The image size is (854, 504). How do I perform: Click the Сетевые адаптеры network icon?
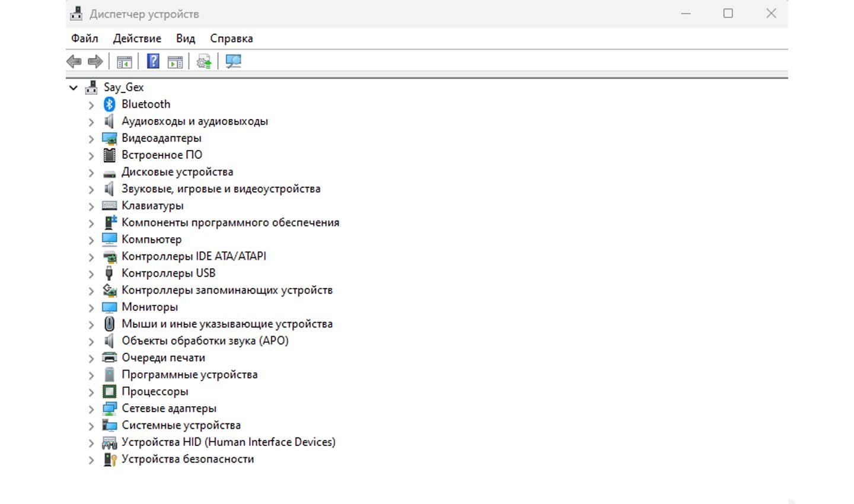tap(109, 409)
